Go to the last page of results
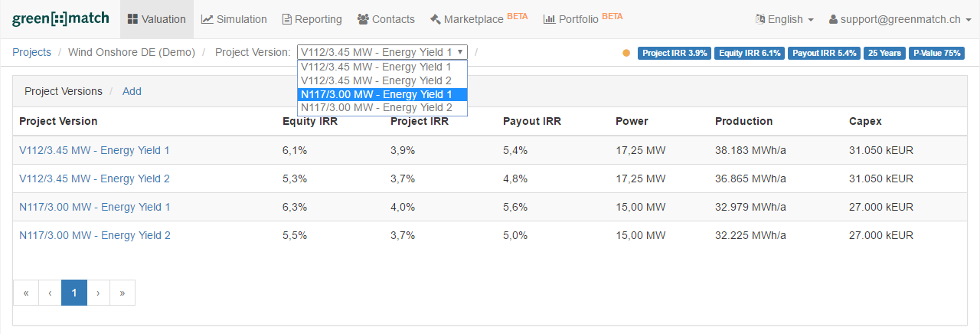 tap(122, 293)
